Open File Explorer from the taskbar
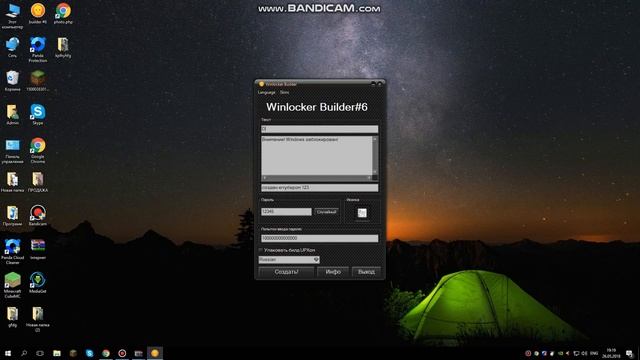 57,353
